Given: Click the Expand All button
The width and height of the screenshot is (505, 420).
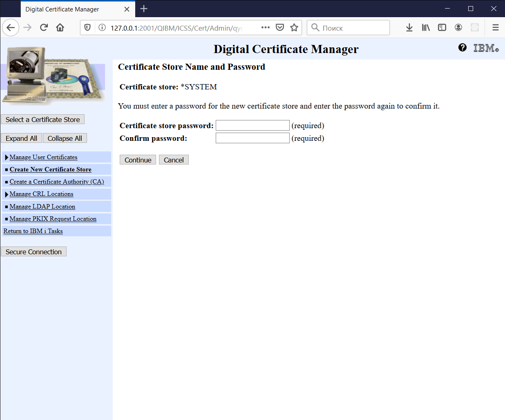Looking at the screenshot, I should point(21,138).
